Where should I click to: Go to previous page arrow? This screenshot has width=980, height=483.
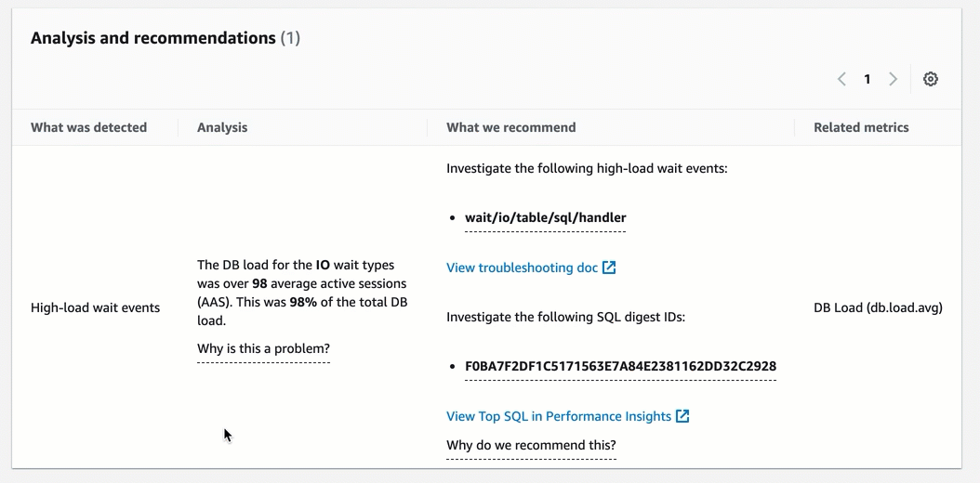click(841, 79)
